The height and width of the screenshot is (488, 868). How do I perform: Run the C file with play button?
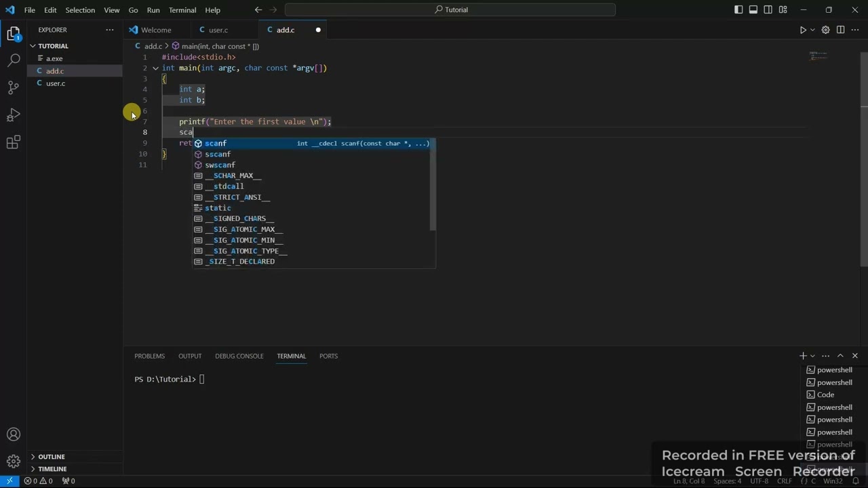[x=803, y=30]
